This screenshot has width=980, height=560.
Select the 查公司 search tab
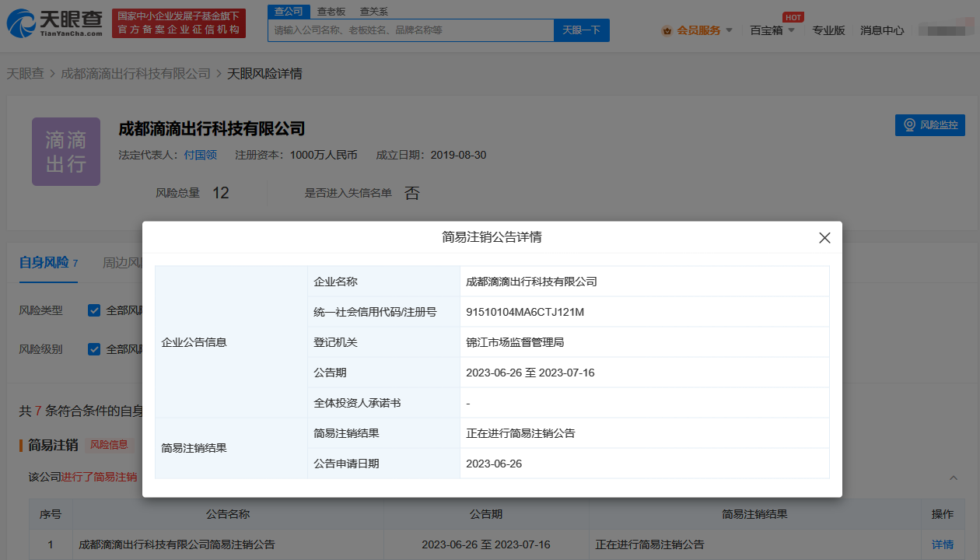(x=289, y=11)
